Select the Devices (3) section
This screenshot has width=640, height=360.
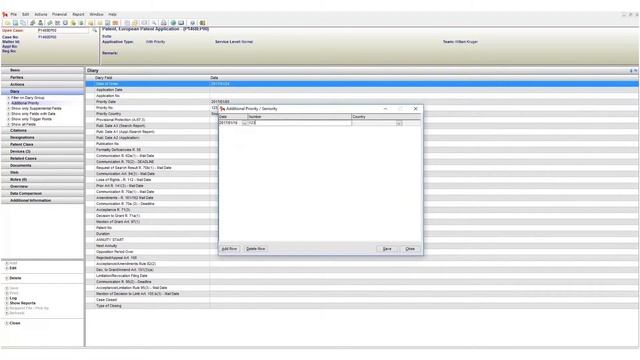42,151
